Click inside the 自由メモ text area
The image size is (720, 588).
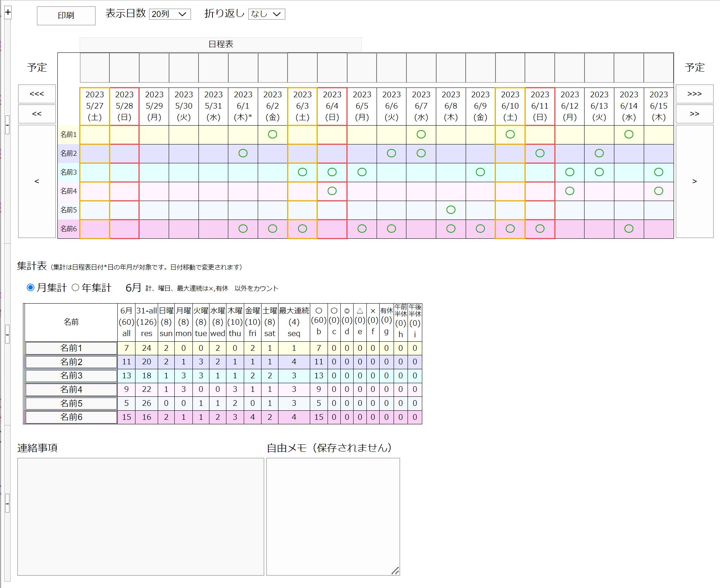(x=333, y=516)
